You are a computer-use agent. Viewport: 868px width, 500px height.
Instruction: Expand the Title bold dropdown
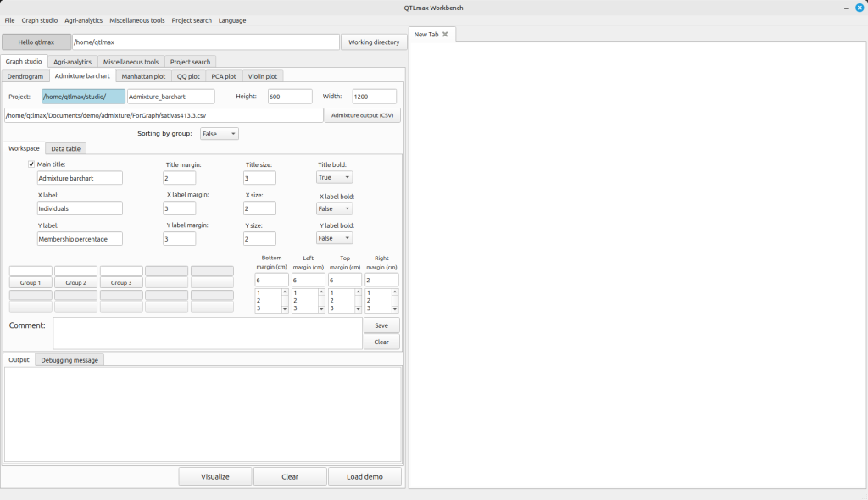(334, 178)
